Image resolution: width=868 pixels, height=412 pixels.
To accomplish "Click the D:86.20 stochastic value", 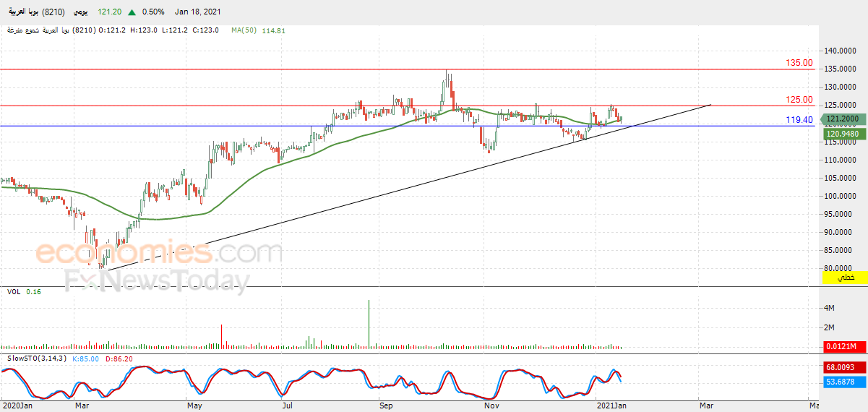I will [120, 359].
